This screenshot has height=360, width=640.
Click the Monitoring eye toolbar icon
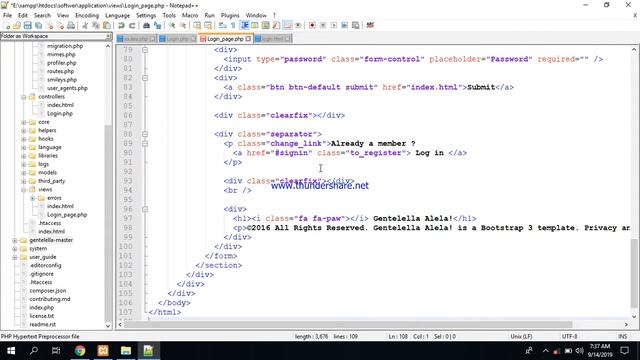pyautogui.click(x=298, y=25)
